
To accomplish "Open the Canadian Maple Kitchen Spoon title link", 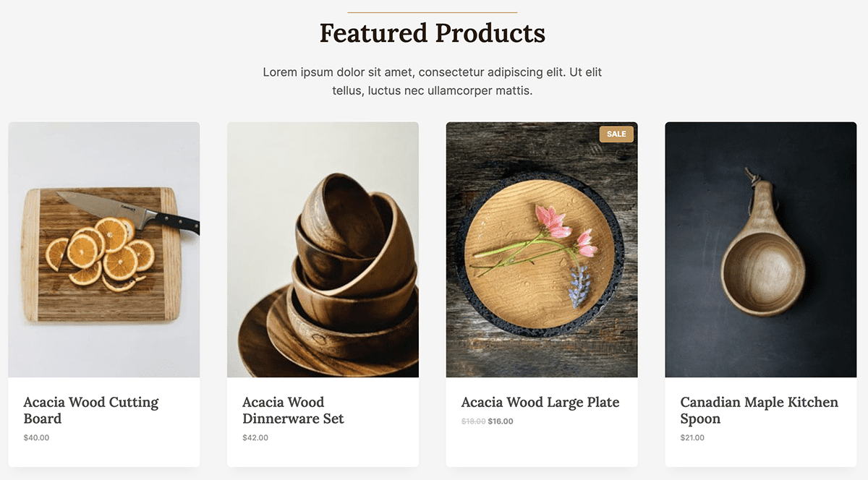I will coord(759,410).
